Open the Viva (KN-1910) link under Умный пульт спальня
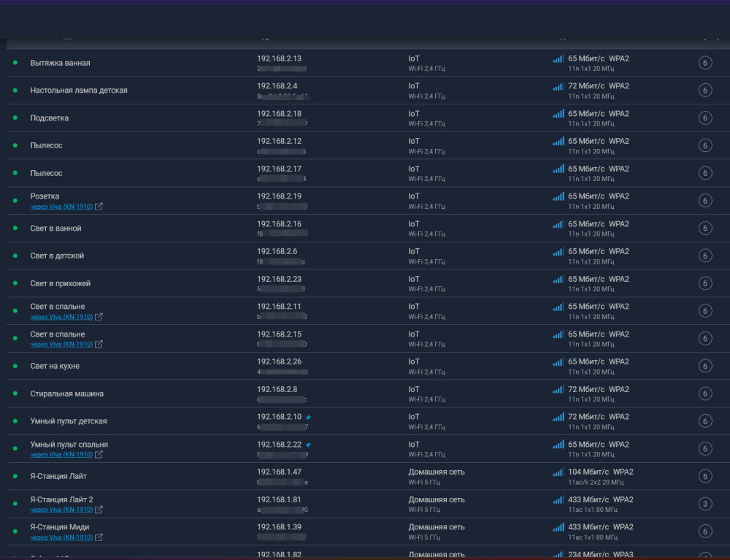This screenshot has width=730, height=560. click(61, 454)
